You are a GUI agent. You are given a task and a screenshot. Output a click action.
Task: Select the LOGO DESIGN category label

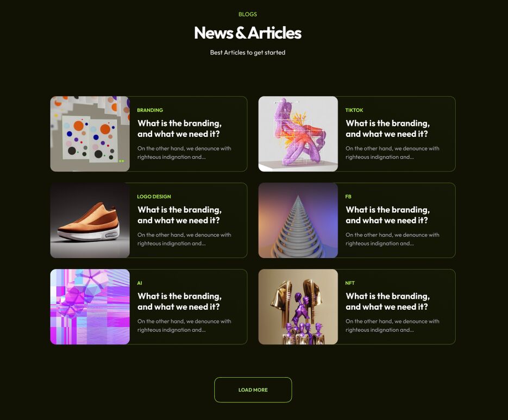(154, 197)
